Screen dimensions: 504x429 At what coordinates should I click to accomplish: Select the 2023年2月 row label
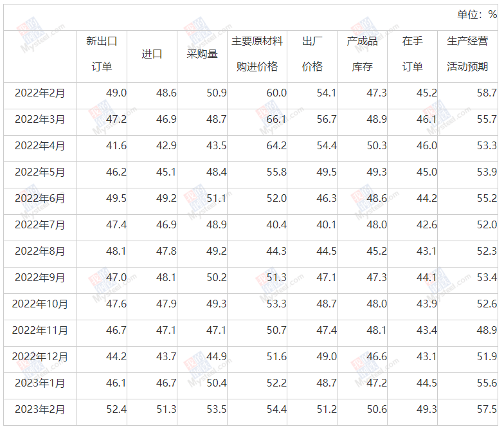tap(40, 410)
